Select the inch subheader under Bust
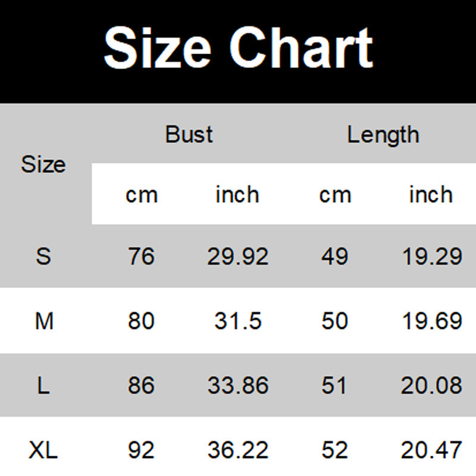This screenshot has height=476, width=476. coord(237,195)
